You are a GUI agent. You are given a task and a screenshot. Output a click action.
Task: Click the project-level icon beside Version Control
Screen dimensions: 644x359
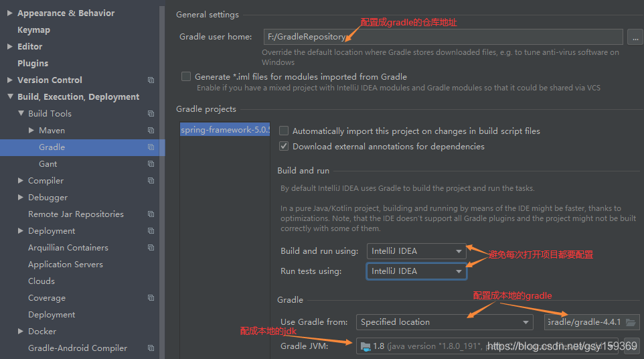151,80
